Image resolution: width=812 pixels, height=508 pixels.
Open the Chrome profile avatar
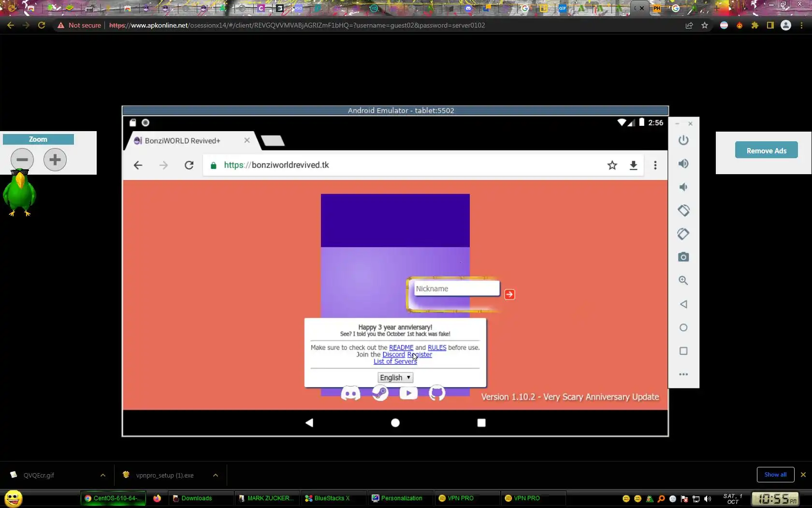click(786, 25)
